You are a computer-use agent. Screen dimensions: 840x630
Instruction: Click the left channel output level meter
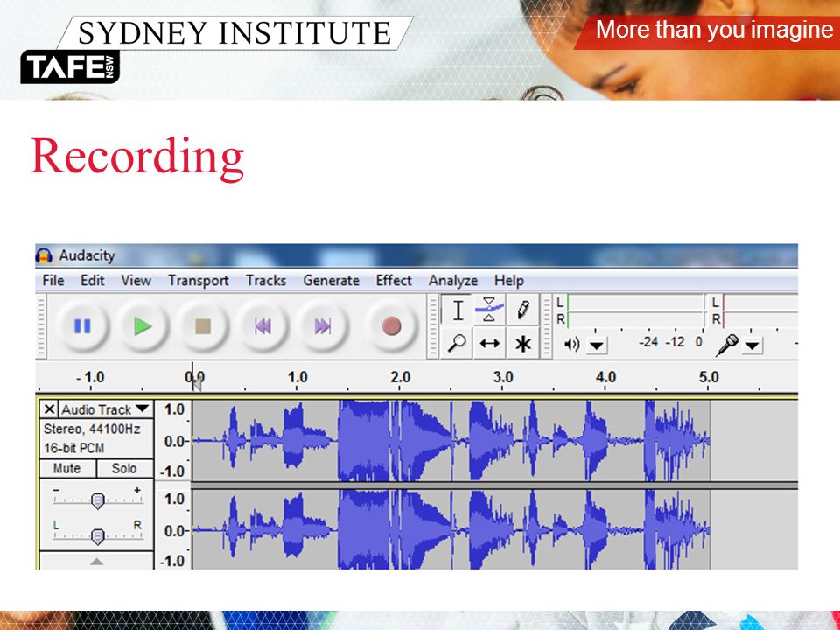[x=635, y=303]
